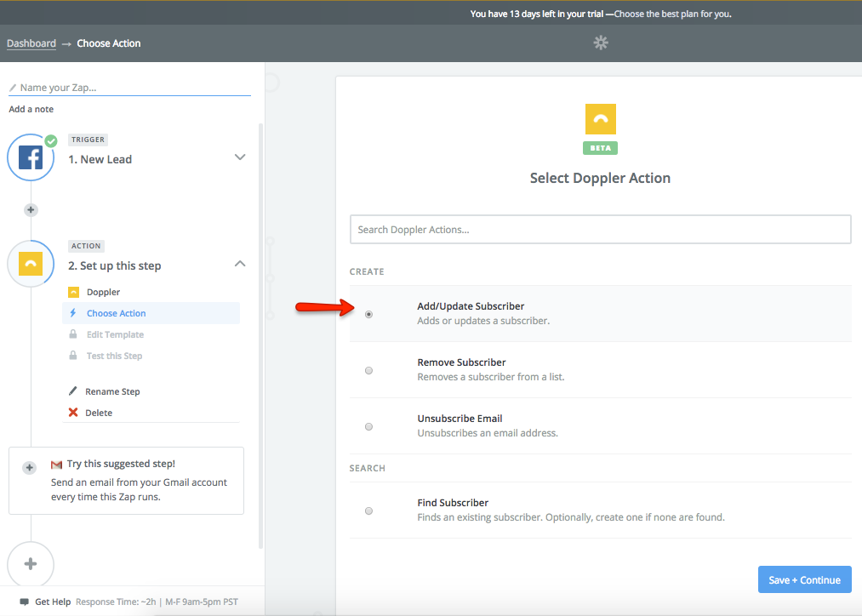Click the plus icon in the suggested step card
This screenshot has width=862, height=616.
(29, 468)
